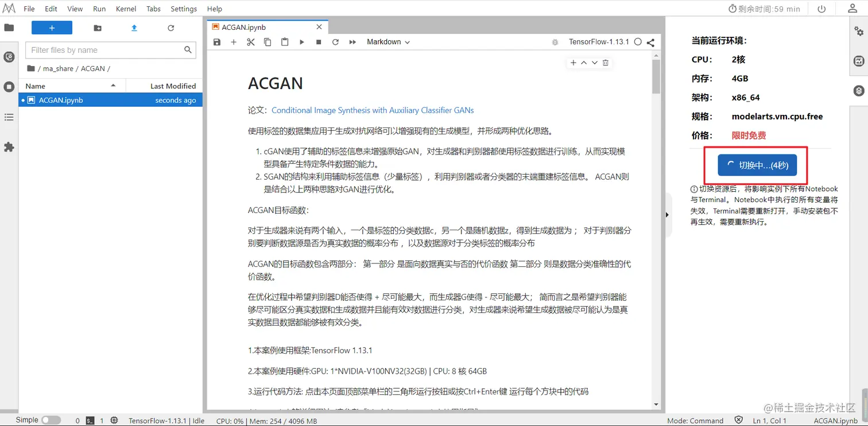Click the power shutdown icon at top right

point(821,9)
